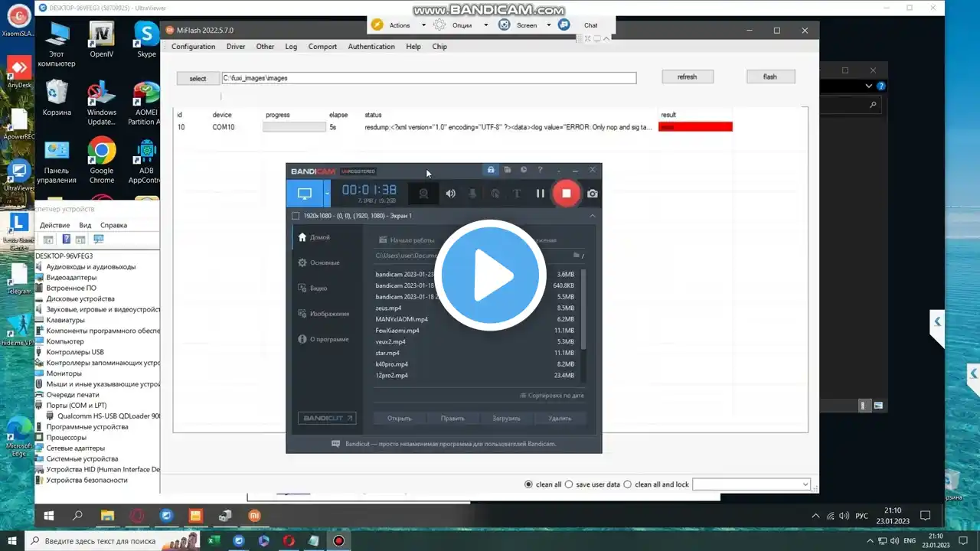The width and height of the screenshot is (980, 551).
Task: Open MiFlash script dropdown at bottom right
Action: (x=751, y=484)
